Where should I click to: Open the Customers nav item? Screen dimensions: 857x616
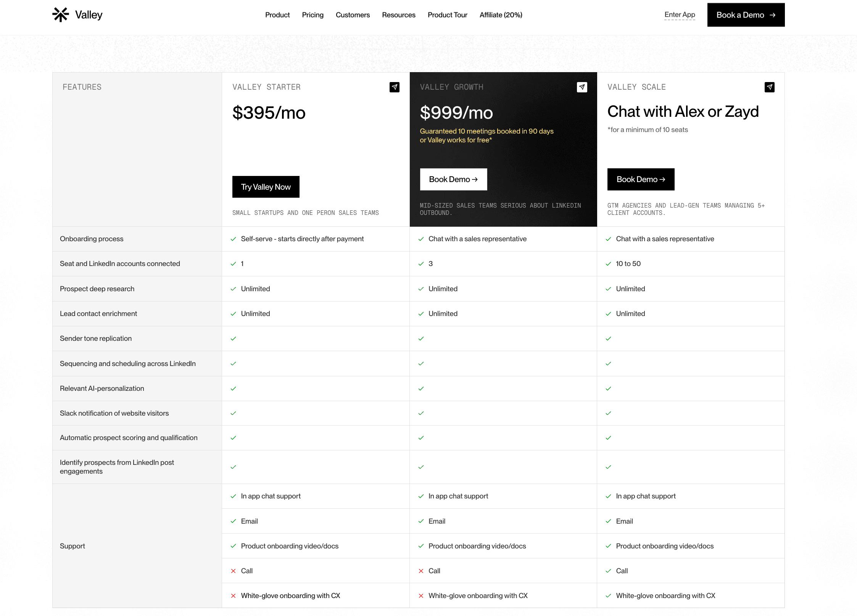353,15
